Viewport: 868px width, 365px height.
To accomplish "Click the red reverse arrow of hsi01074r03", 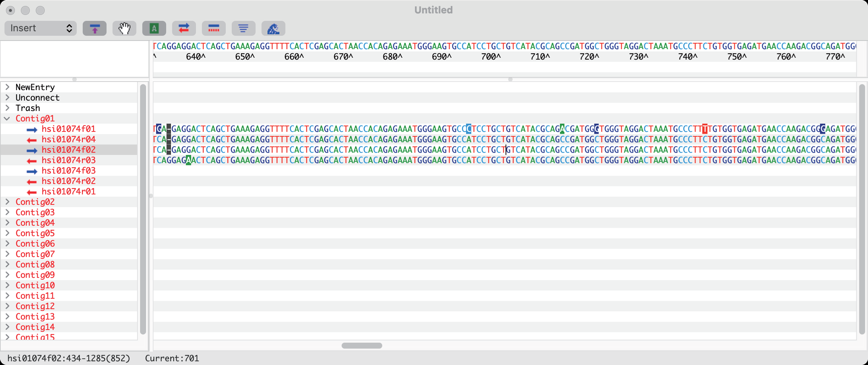I will coord(32,161).
